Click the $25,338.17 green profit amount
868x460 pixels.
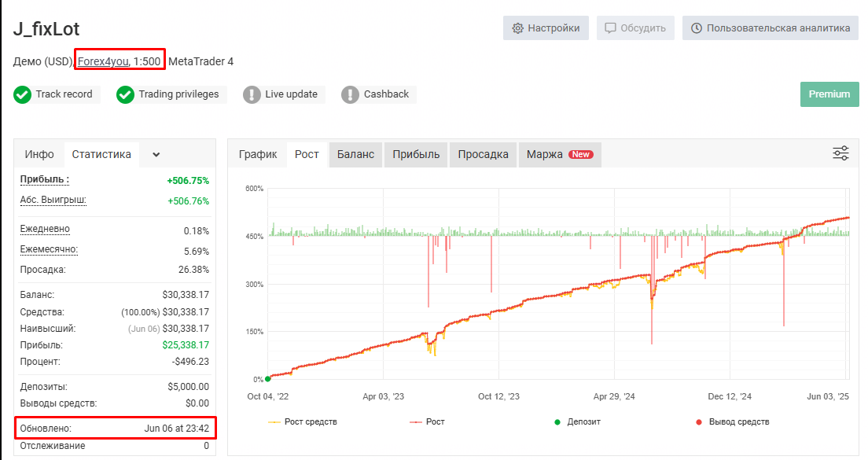click(186, 345)
